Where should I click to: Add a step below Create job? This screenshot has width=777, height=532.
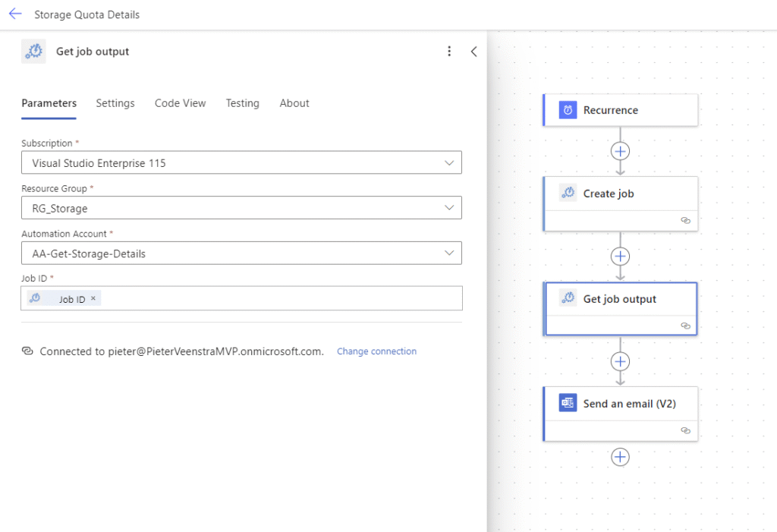tap(621, 257)
